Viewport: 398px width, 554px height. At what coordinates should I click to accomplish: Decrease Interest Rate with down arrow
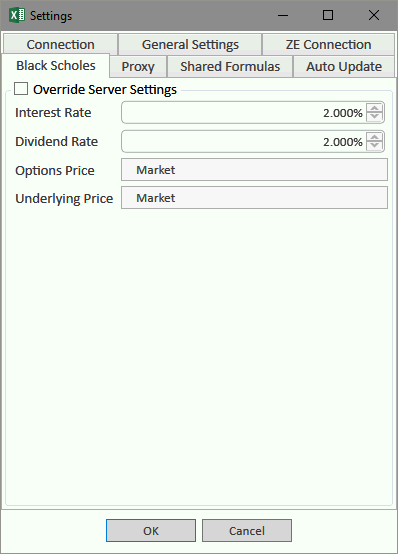point(374,117)
